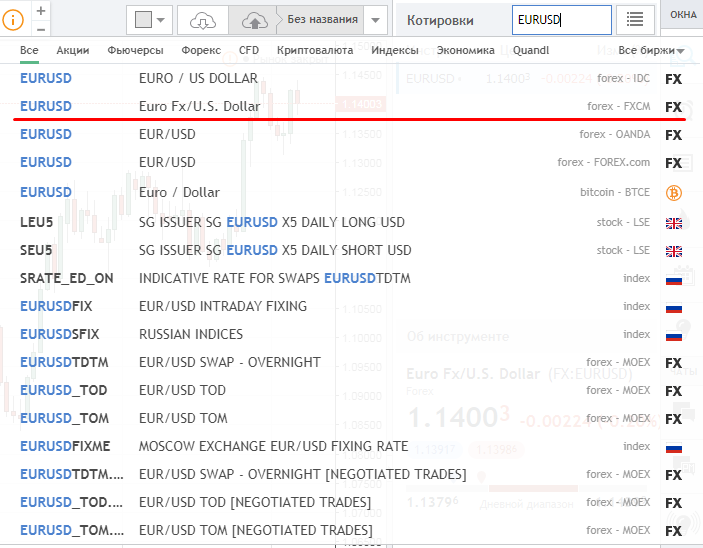The width and height of the screenshot is (703, 548).
Task: Click FX icon on forex - FXCM row
Action: [673, 107]
